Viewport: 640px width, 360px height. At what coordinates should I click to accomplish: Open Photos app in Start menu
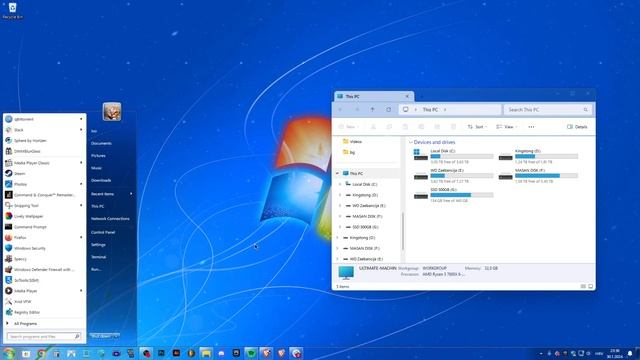(x=44, y=184)
